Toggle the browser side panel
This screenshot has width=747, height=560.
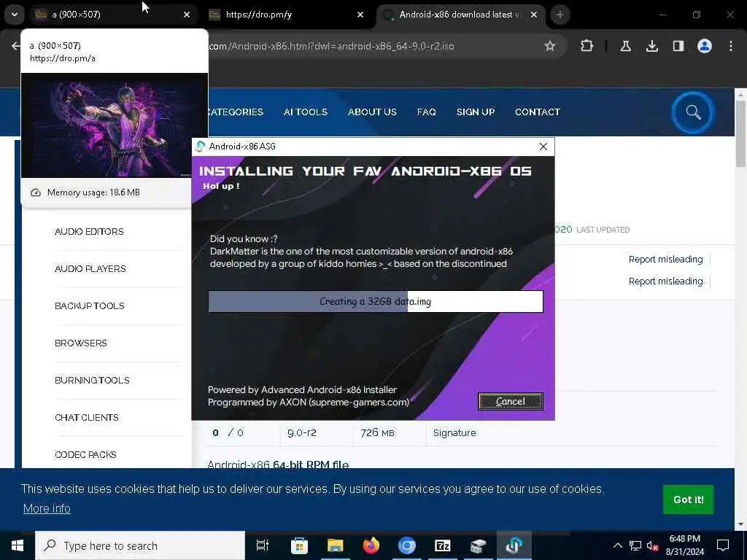pos(678,46)
